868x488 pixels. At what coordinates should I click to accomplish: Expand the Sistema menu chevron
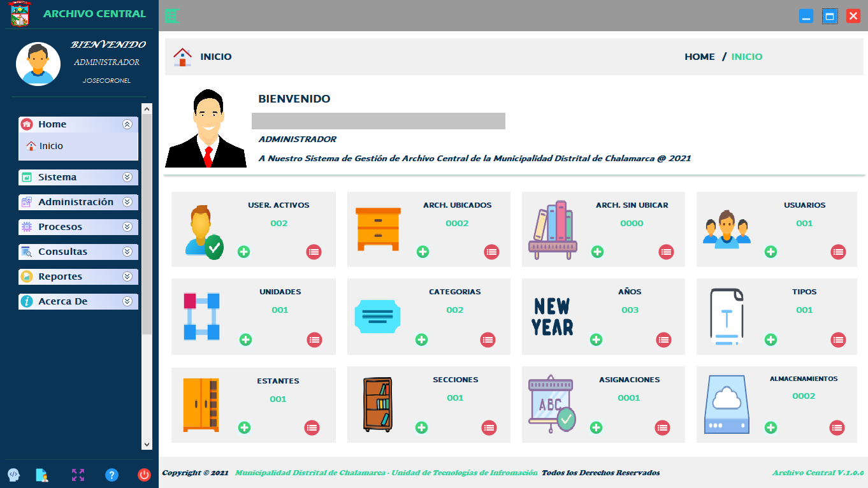coord(127,177)
